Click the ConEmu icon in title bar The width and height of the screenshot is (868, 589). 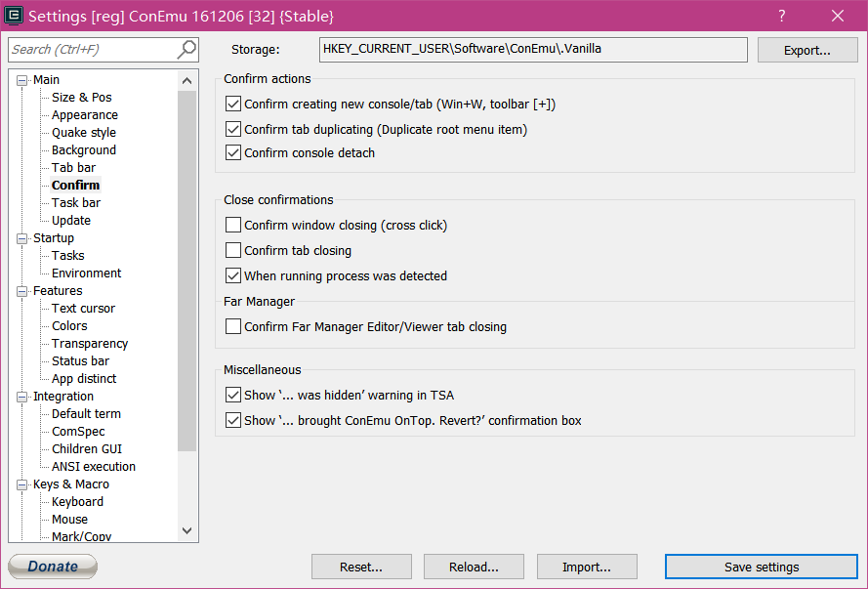pos(14,16)
